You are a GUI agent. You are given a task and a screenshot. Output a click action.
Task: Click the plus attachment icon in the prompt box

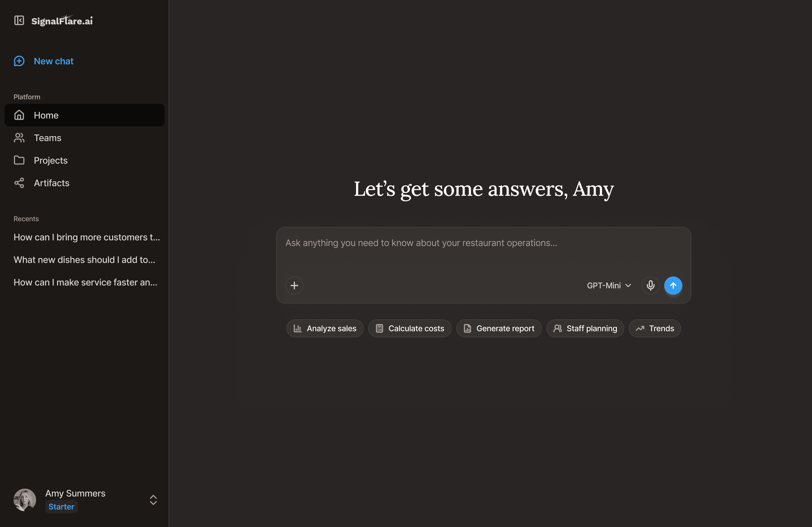294,285
